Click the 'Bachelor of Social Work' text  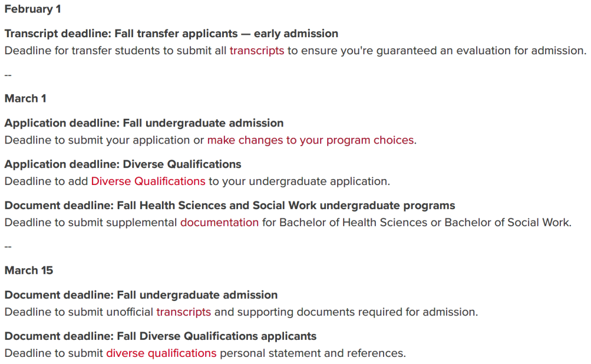coord(507,222)
